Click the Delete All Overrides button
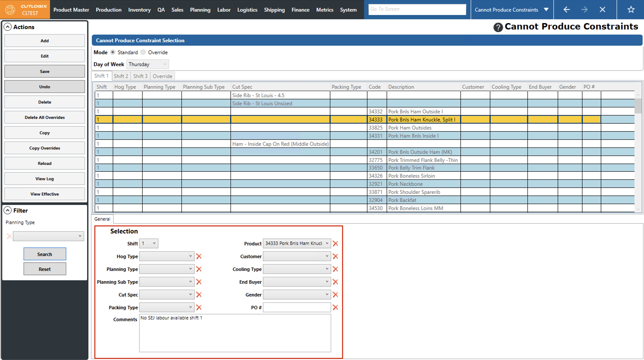 (45, 117)
